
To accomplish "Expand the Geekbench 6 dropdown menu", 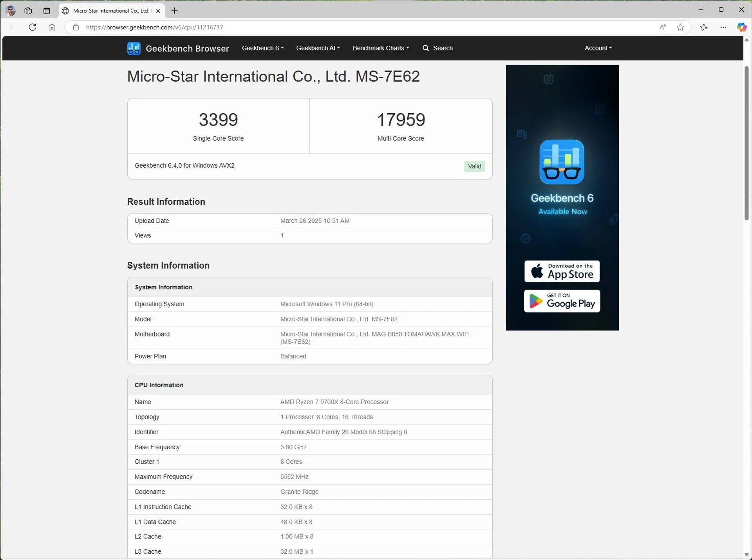I will click(x=262, y=48).
